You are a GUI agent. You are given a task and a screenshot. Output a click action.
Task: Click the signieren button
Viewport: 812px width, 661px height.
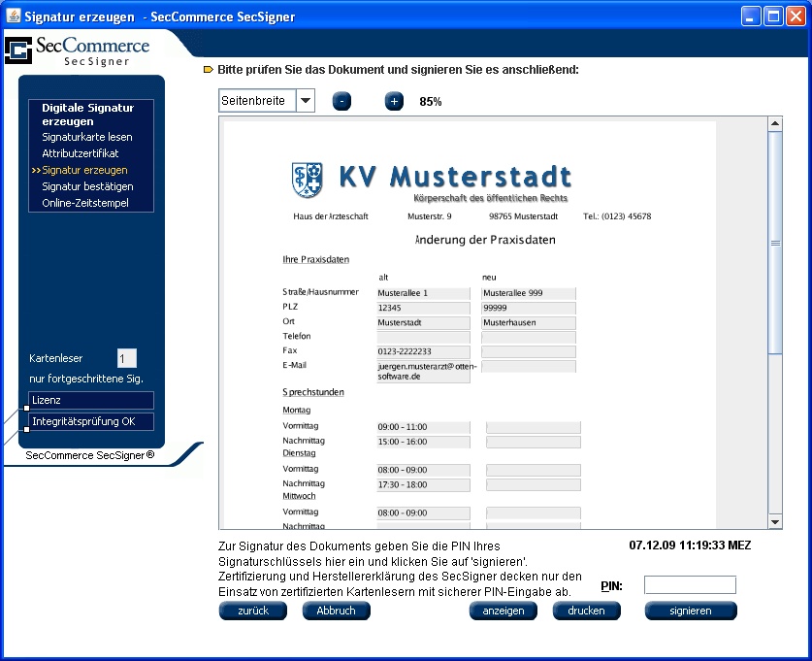(x=691, y=611)
